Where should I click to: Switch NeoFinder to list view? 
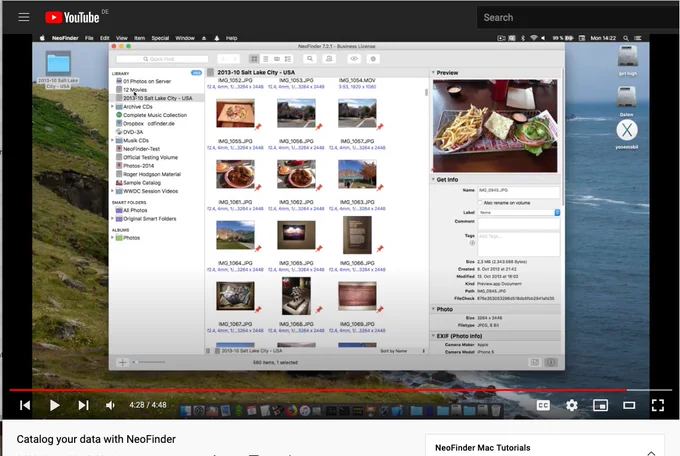(x=265, y=59)
